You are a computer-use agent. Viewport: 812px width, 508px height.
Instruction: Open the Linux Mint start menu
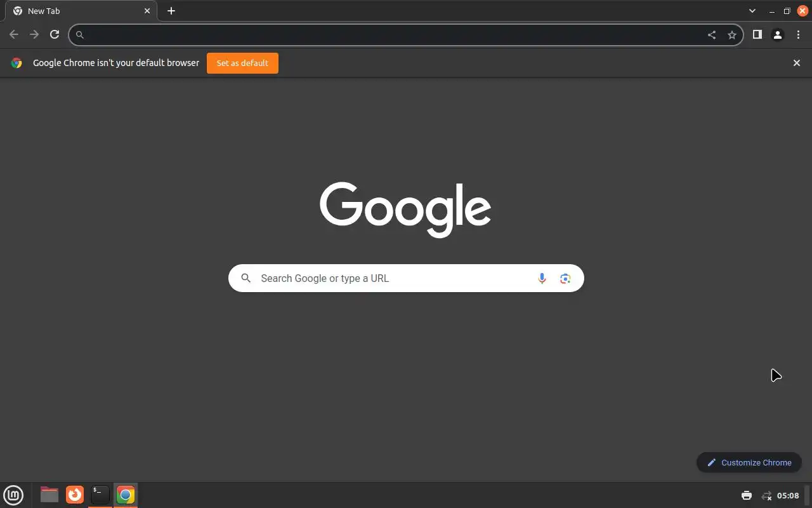pyautogui.click(x=13, y=495)
